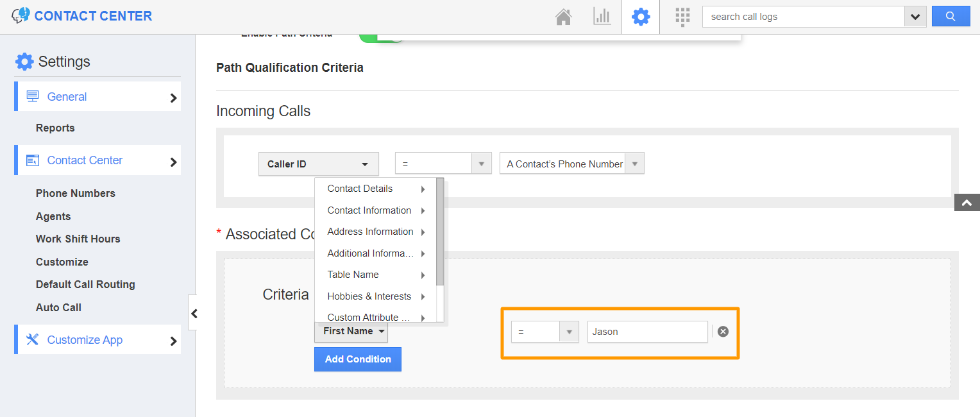Collapse the sidebar with the chevron
The image size is (980, 417).
tap(195, 313)
